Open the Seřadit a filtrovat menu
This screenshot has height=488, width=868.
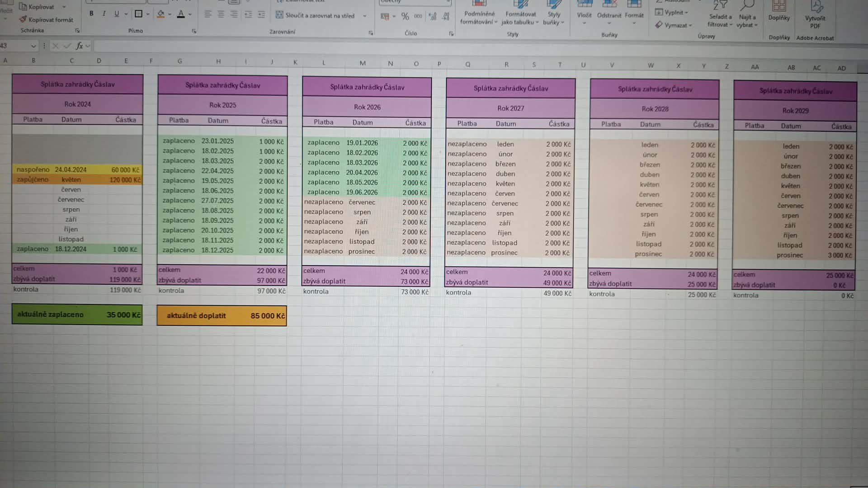(720, 15)
